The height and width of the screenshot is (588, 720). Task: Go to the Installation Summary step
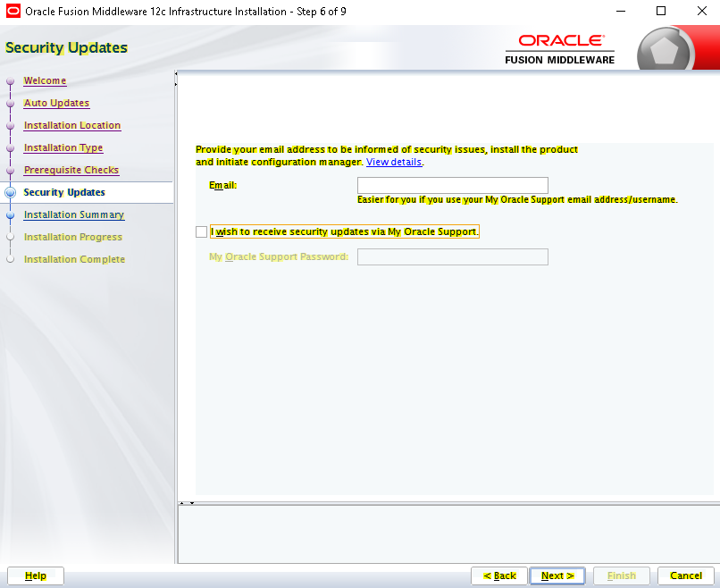point(74,214)
